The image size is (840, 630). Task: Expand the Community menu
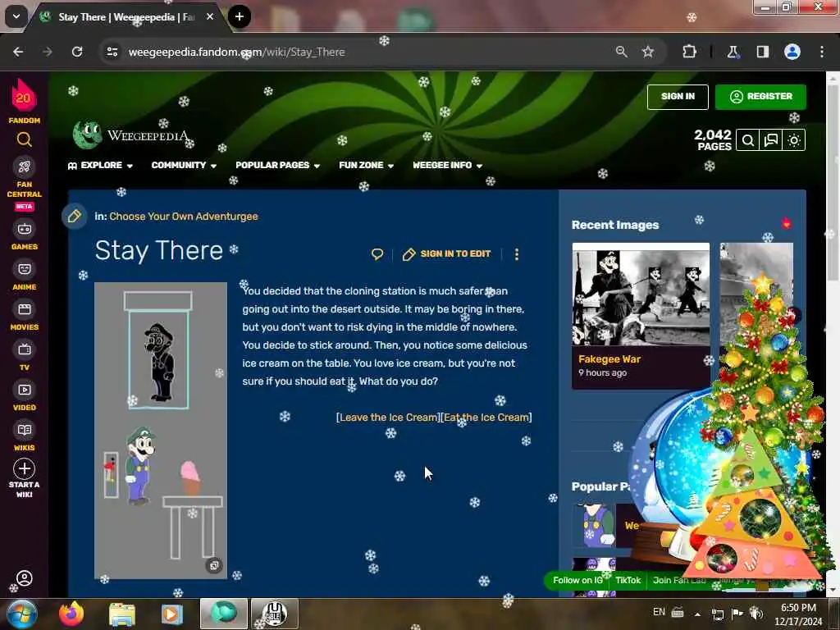pyautogui.click(x=184, y=166)
